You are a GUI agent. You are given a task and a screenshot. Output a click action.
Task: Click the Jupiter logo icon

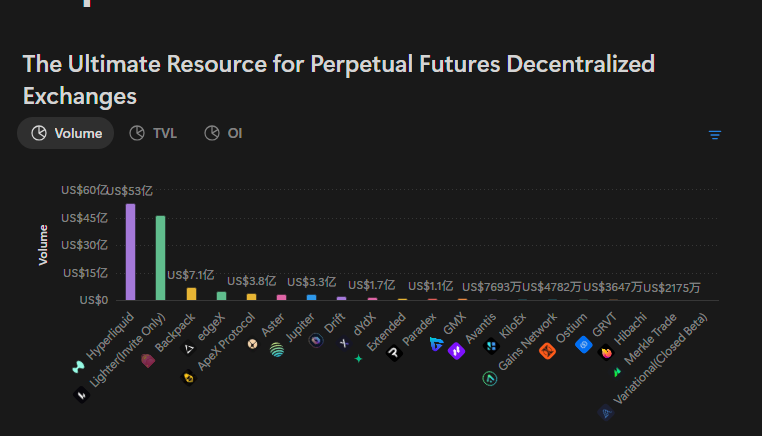(x=277, y=349)
